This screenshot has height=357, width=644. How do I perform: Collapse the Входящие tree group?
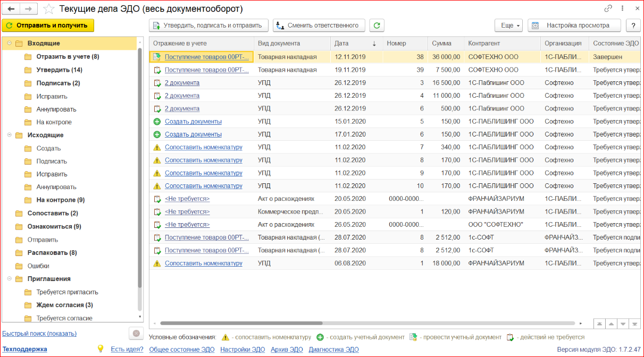tap(10, 44)
